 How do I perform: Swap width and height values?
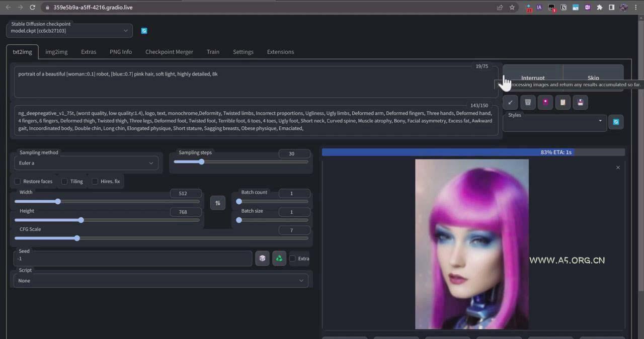click(217, 203)
